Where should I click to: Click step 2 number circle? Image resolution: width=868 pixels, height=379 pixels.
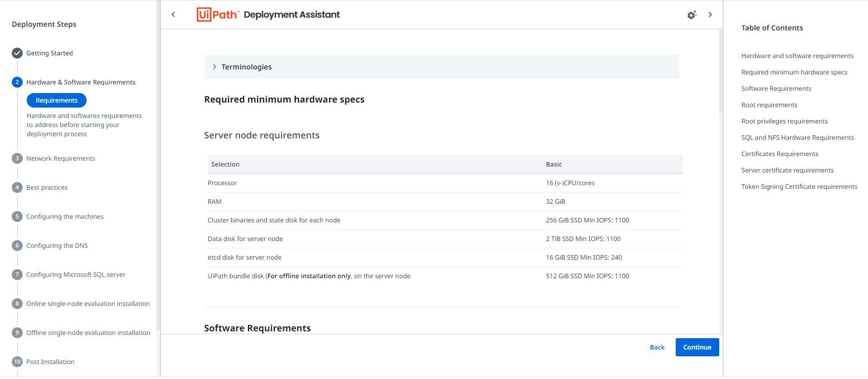point(17,82)
